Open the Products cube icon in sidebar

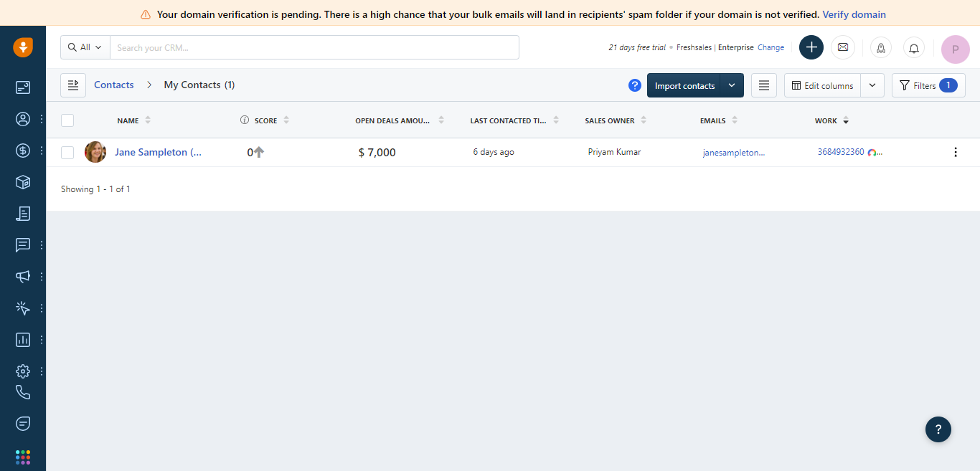pos(23,182)
